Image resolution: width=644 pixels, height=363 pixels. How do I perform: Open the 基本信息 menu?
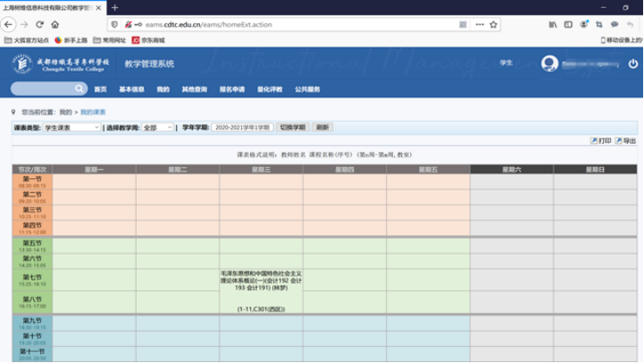pos(131,89)
